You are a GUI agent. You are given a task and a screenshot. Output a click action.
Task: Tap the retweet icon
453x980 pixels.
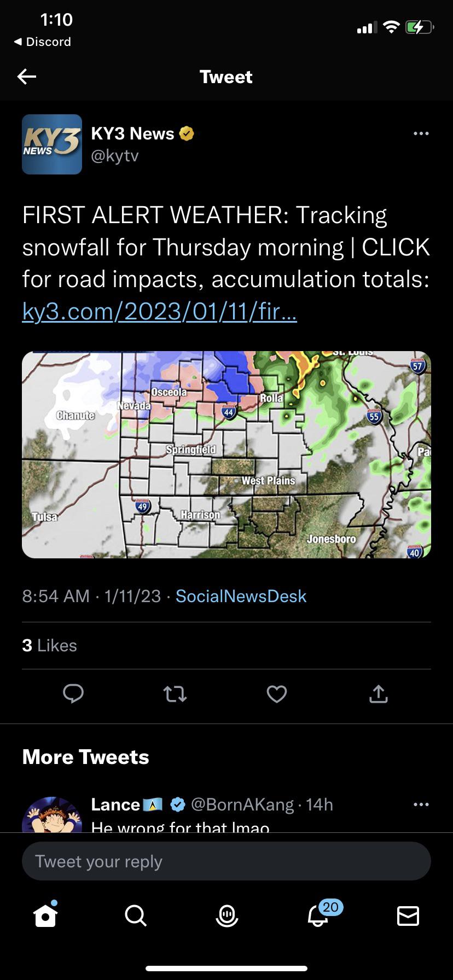175,694
